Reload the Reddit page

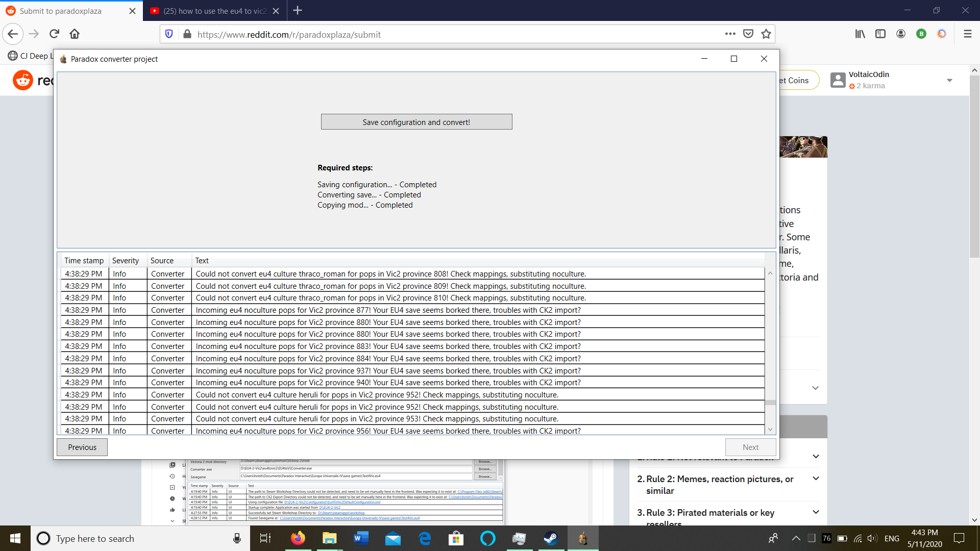[x=54, y=34]
